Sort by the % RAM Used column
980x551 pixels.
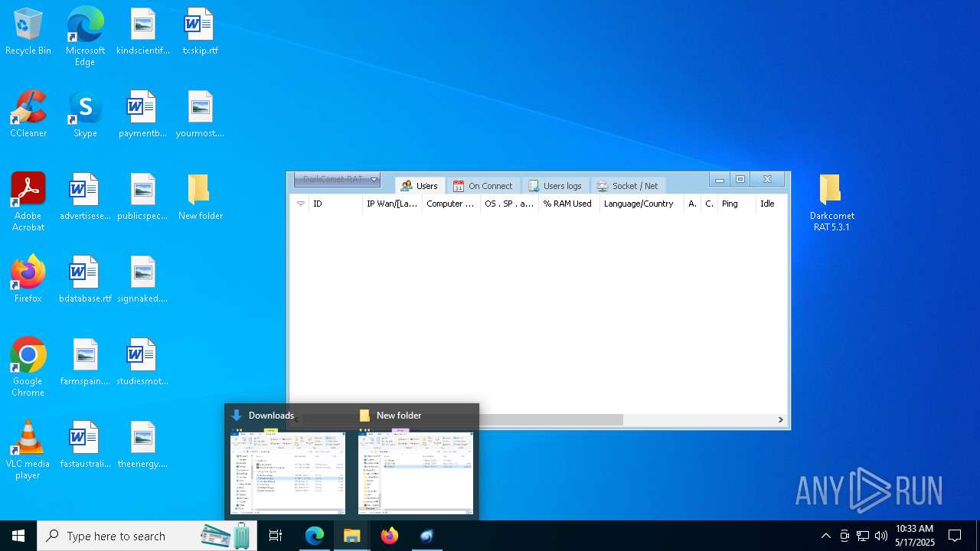pos(569,204)
